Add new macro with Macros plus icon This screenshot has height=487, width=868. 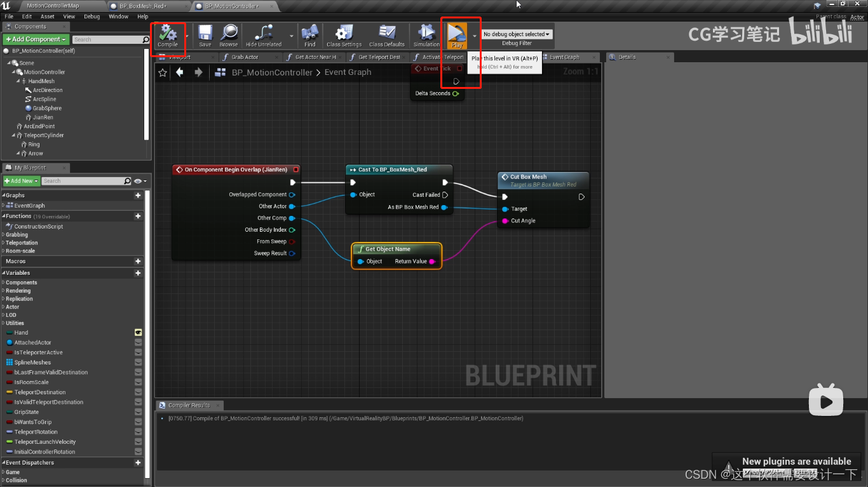pyautogui.click(x=138, y=261)
